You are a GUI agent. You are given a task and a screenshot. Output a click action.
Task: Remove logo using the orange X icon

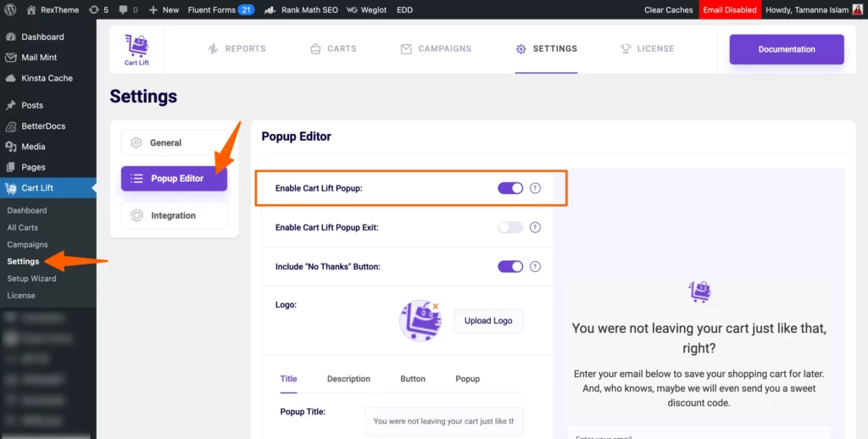[x=436, y=306]
